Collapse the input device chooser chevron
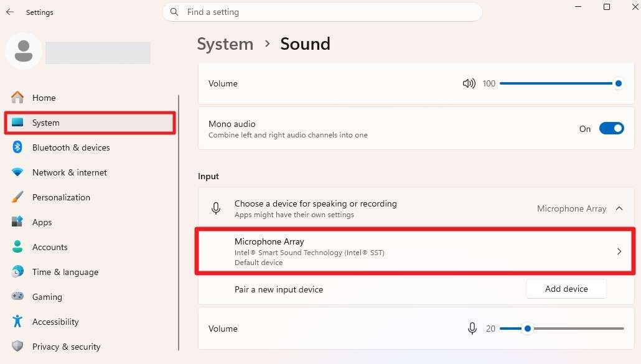This screenshot has width=641, height=364. click(x=619, y=208)
